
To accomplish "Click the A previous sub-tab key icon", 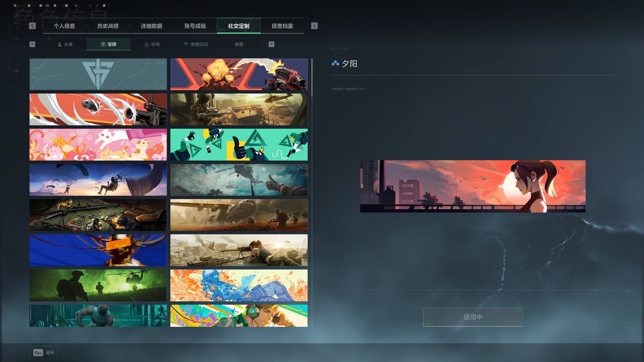I will click(x=32, y=44).
